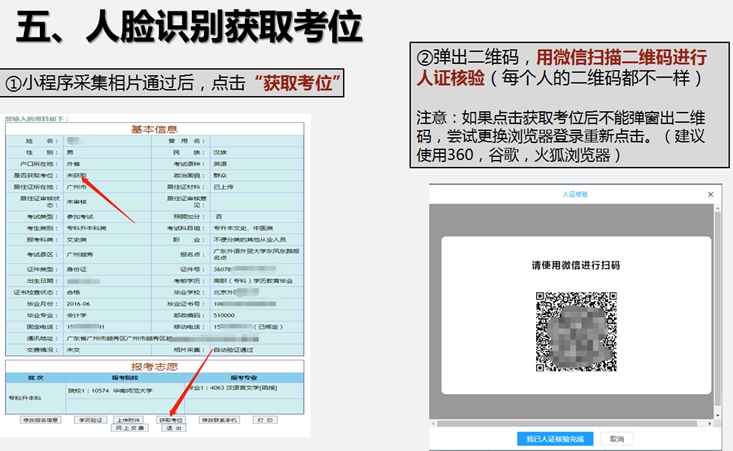This screenshot has width=733, height=451.
Task: Click the 身份证 value for 证件类型
Action: (76, 269)
